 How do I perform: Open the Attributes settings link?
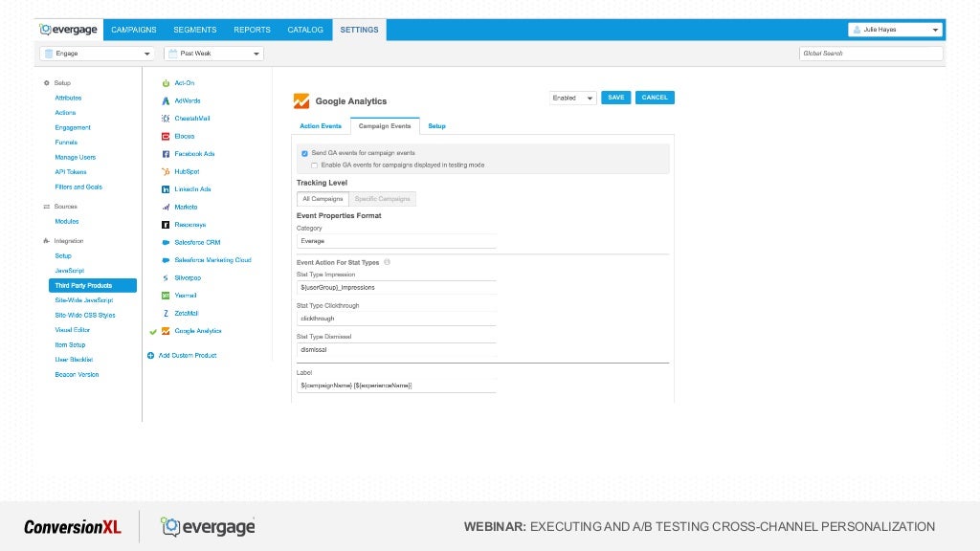(x=68, y=99)
